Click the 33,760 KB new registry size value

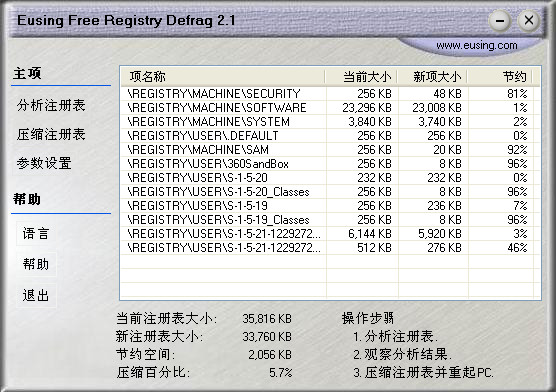click(x=267, y=336)
